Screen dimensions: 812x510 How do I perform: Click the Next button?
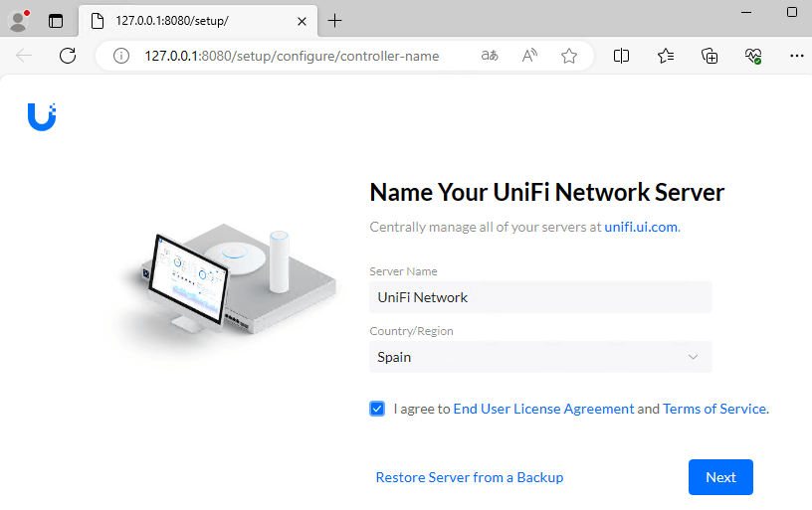720,477
